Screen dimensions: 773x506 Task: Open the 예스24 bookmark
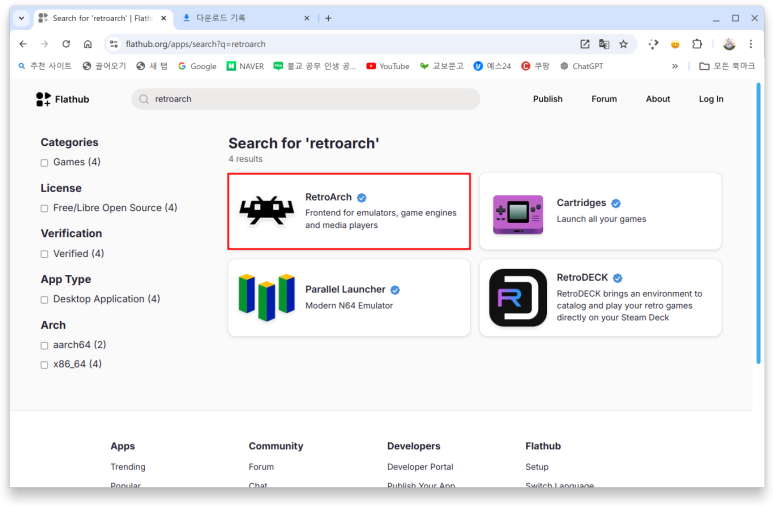pyautogui.click(x=492, y=66)
